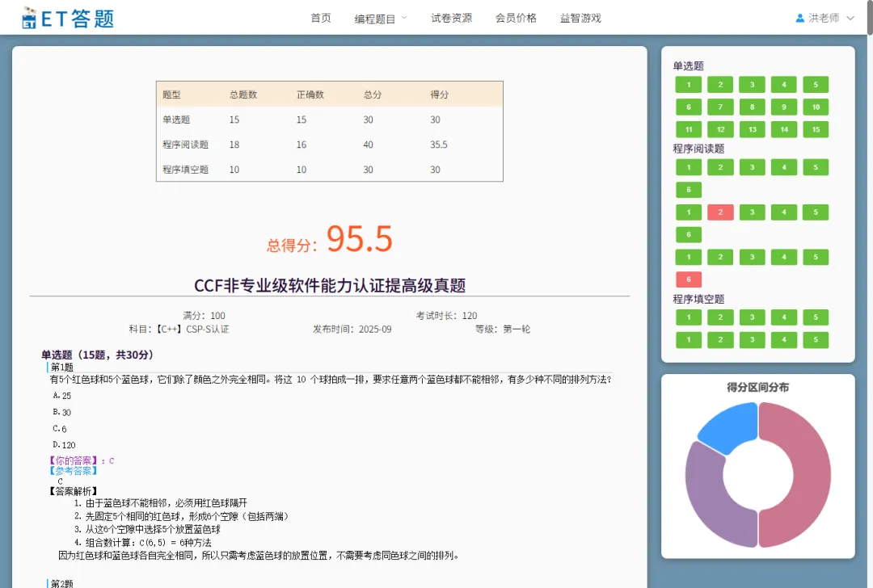The image size is (873, 588).
Task: Open the red 程序阅读题 question 6
Action: coord(688,279)
